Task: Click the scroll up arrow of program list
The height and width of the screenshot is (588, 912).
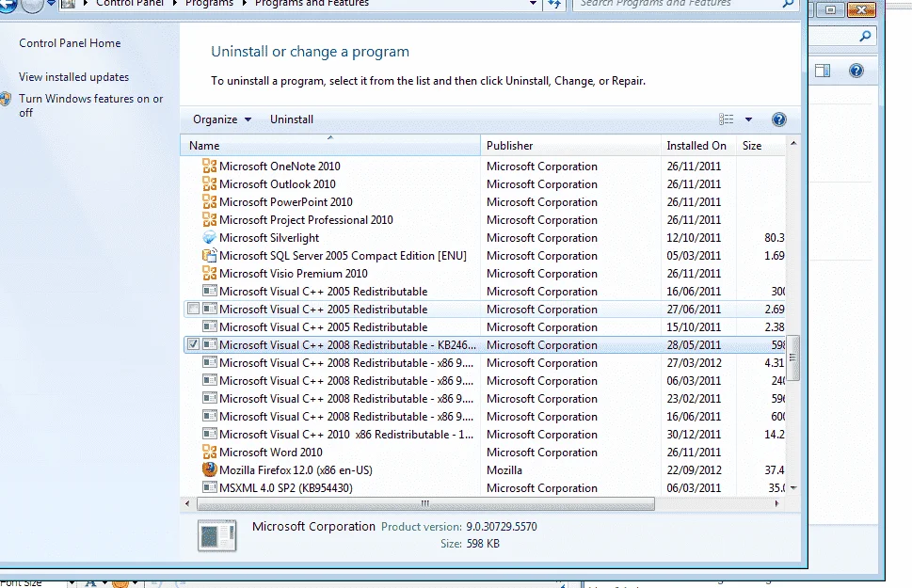Action: pyautogui.click(x=792, y=143)
